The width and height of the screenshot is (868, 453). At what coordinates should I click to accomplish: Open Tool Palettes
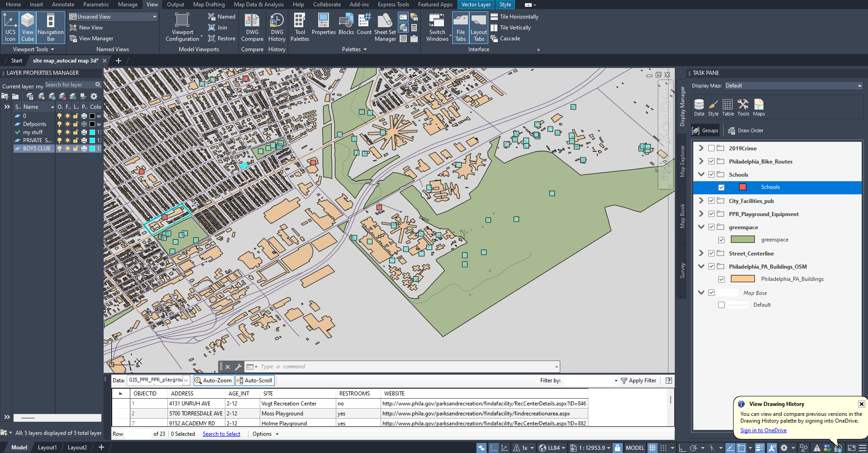(x=300, y=26)
